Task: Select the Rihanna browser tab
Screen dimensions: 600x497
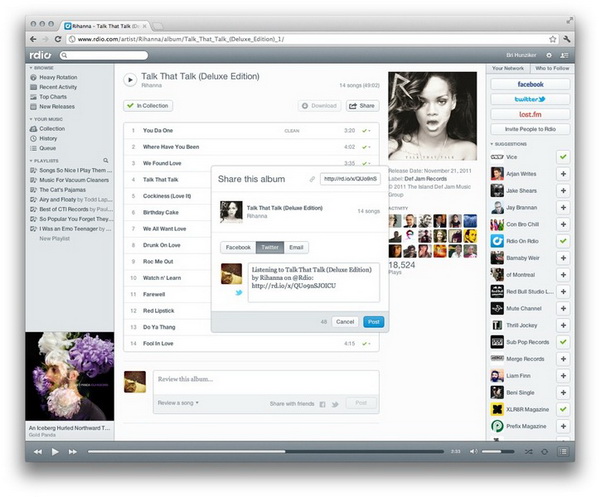Action: click(104, 26)
